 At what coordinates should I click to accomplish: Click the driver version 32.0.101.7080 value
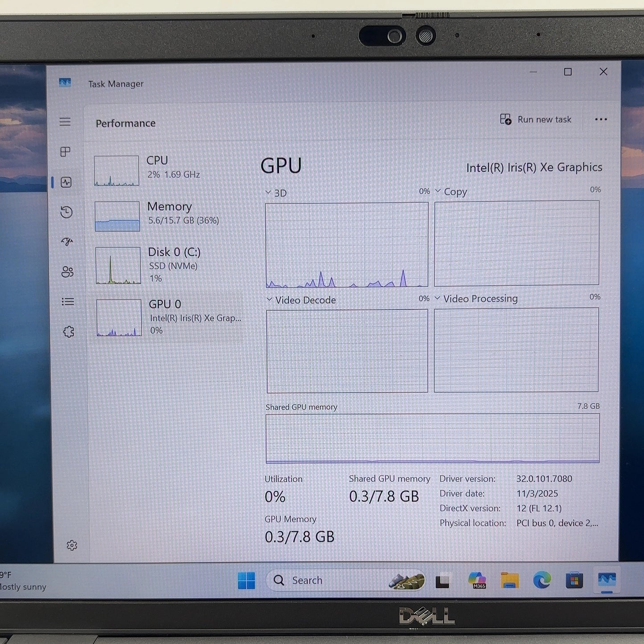pos(544,479)
